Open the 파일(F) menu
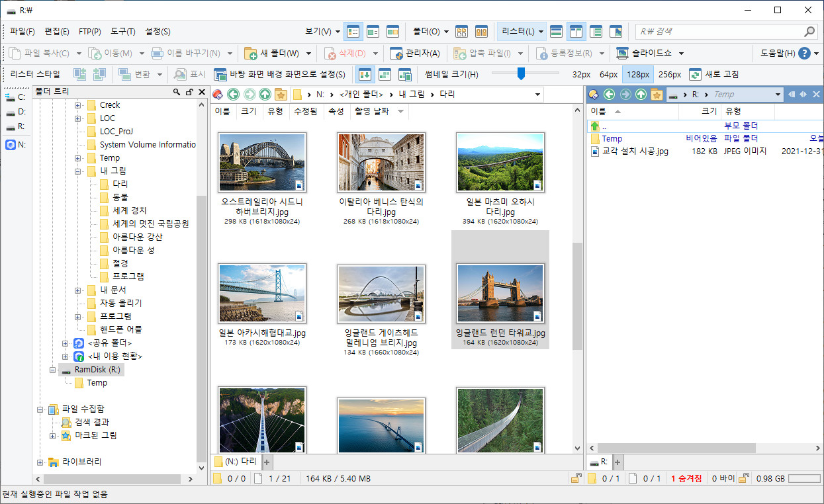Screen dimensions: 824x504 (x=23, y=31)
